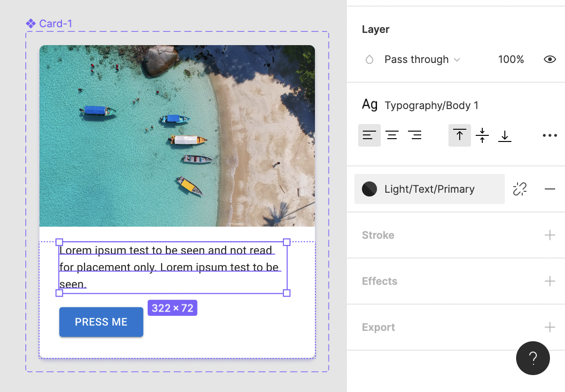565x392 pixels.
Task: Click the 322 × 72 size badge
Action: 173,308
